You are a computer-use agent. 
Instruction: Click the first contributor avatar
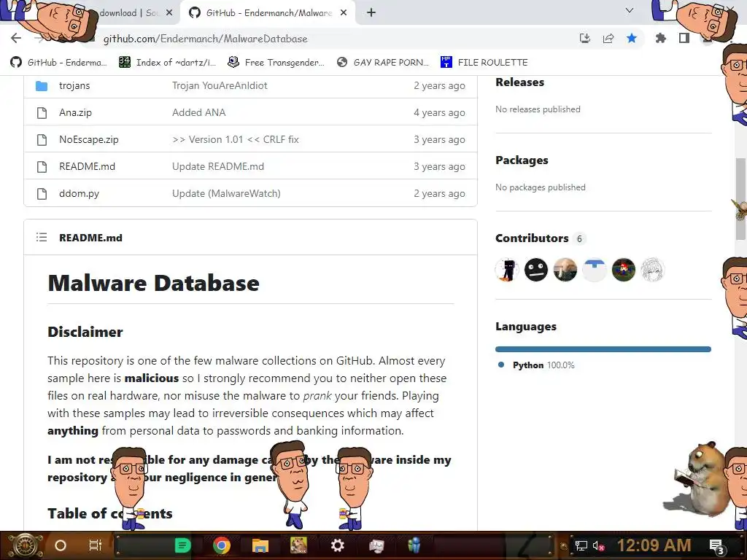[507, 270]
